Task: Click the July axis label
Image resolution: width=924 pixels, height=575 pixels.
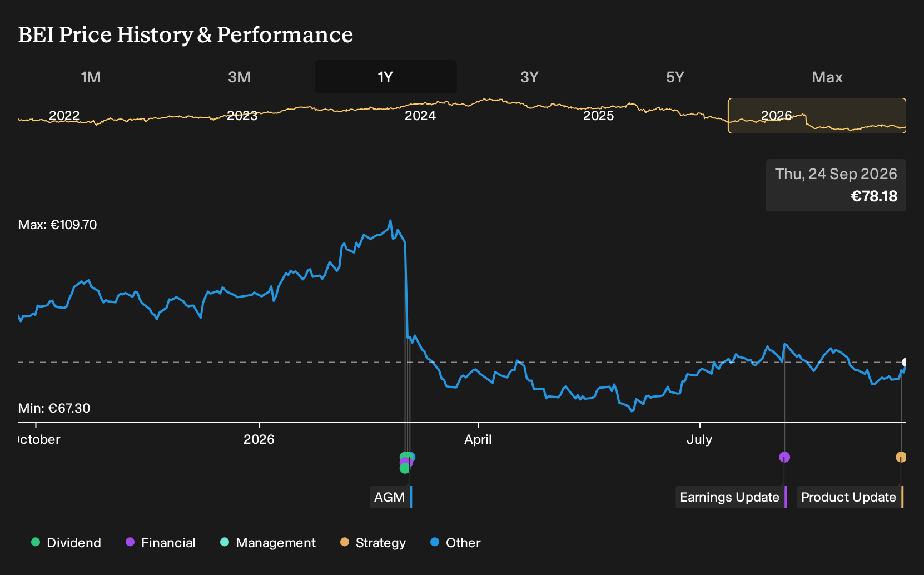Action: (x=699, y=439)
